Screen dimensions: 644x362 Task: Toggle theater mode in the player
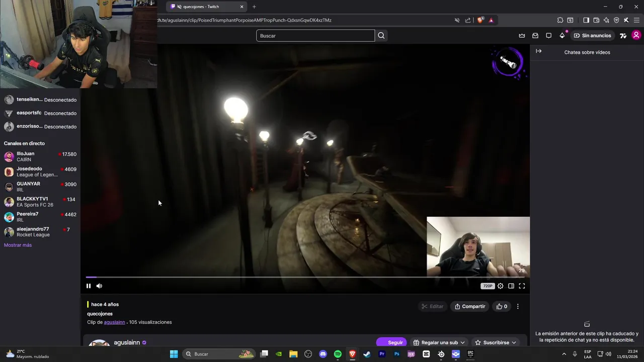[511, 286]
